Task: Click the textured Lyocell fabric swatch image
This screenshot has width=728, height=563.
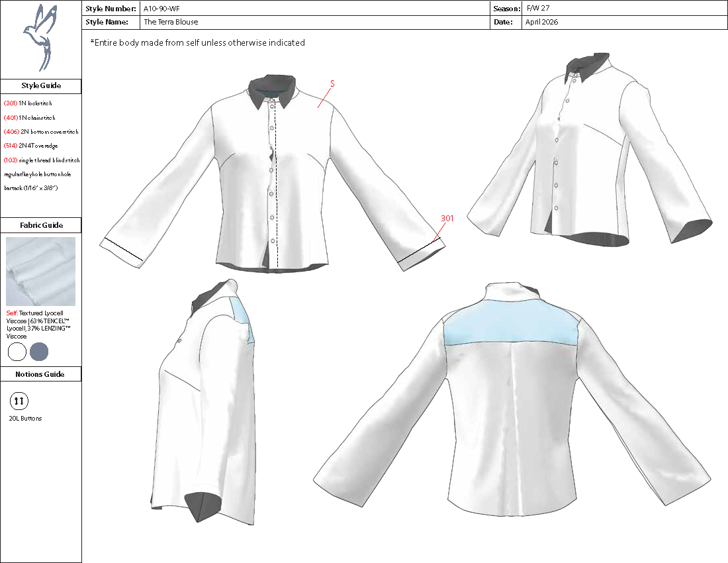Action: [41, 272]
